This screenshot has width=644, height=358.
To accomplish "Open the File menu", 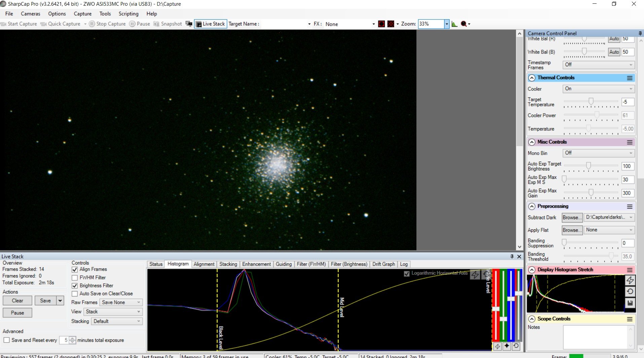I will (x=9, y=14).
